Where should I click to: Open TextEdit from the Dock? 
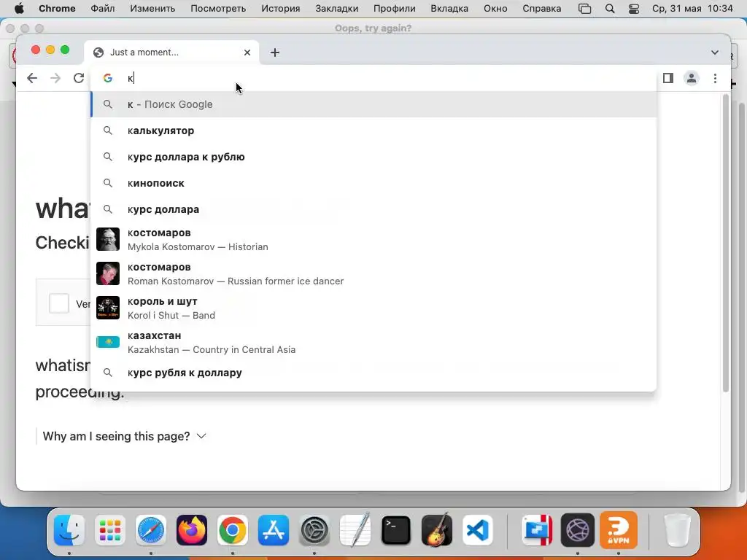[355, 529]
